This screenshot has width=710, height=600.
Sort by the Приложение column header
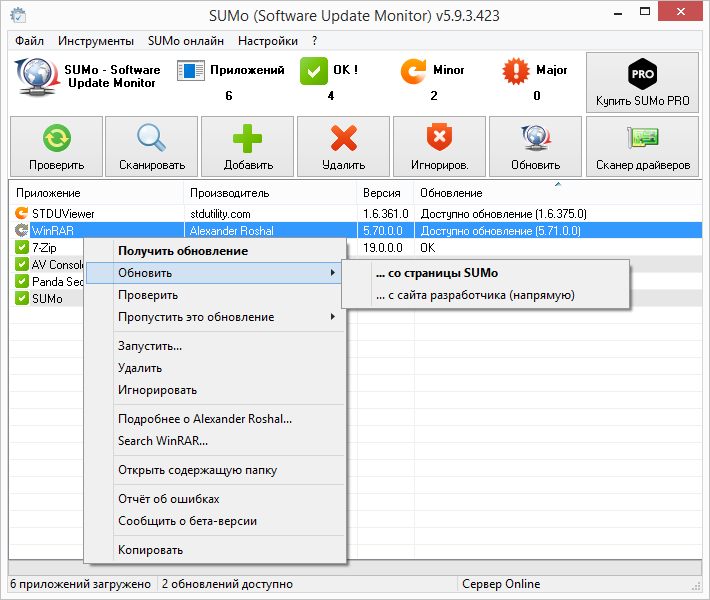96,193
